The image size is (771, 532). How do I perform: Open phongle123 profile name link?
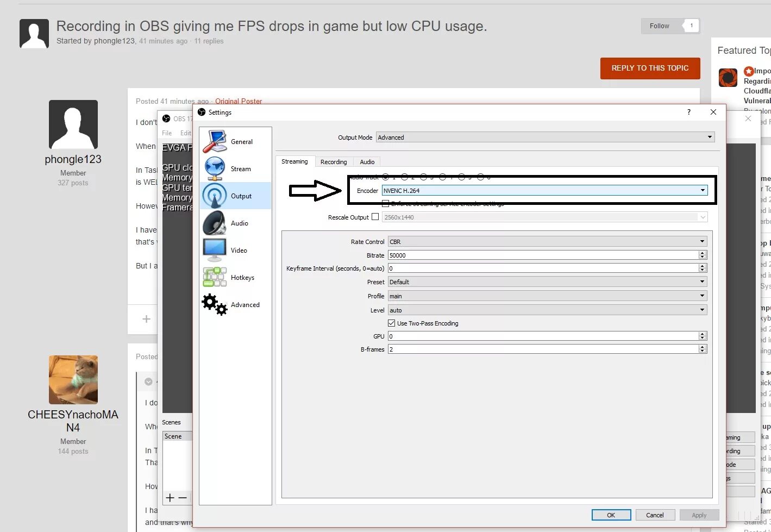pyautogui.click(x=73, y=159)
